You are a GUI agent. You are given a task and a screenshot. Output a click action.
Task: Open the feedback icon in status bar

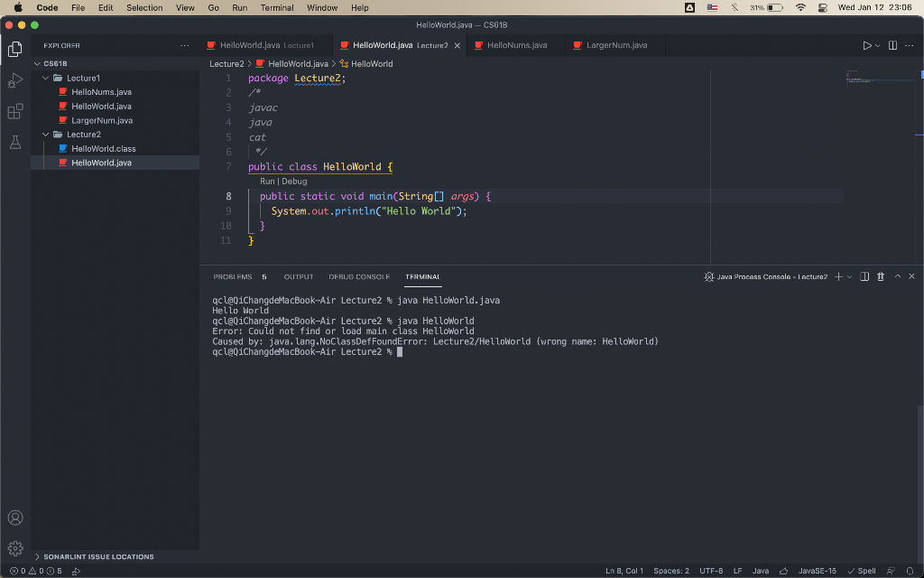tap(891, 571)
